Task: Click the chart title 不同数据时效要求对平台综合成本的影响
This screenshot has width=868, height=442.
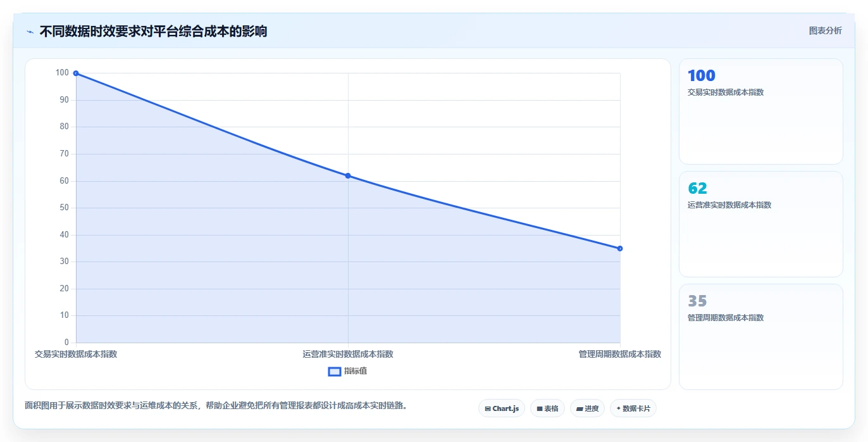Action: 153,31
